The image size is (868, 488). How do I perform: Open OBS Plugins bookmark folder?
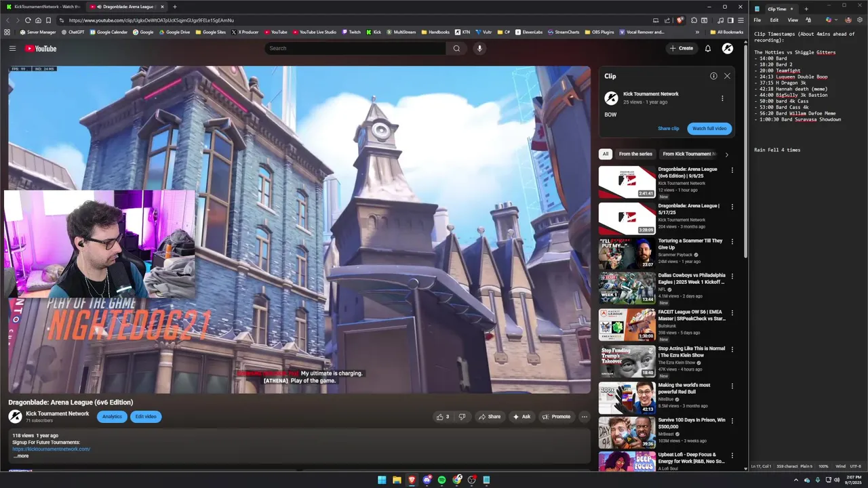pyautogui.click(x=599, y=32)
